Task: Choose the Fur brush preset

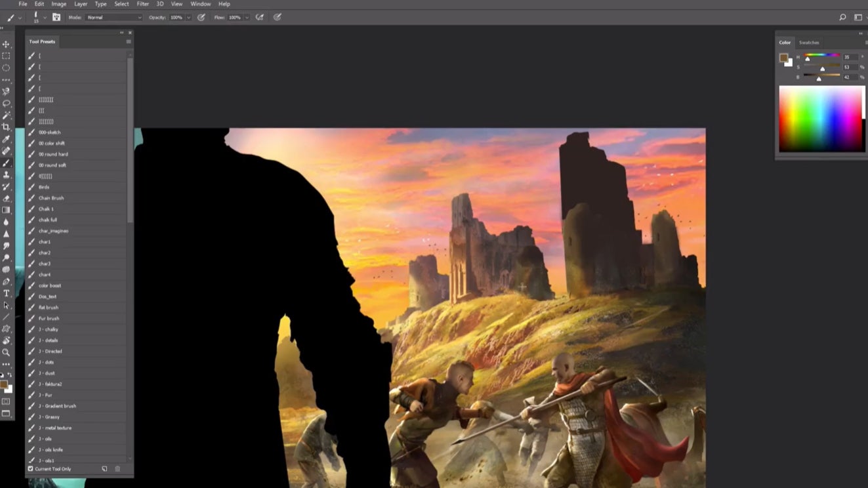Action: click(48, 318)
